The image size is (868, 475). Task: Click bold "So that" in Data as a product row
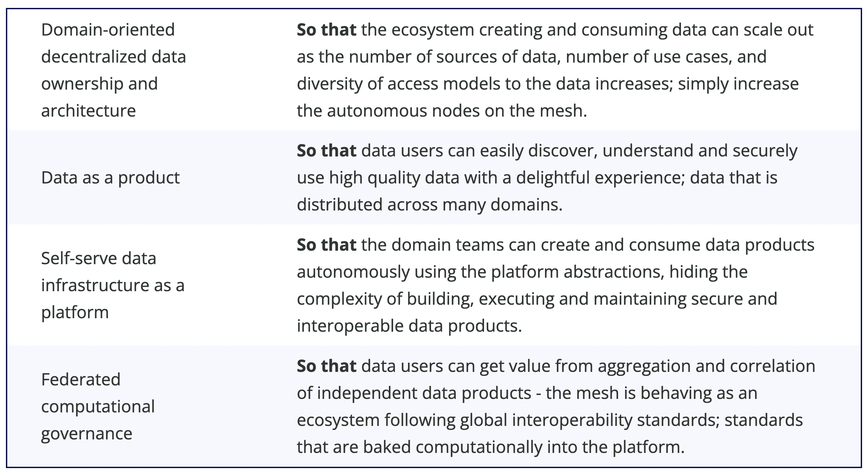[326, 151]
